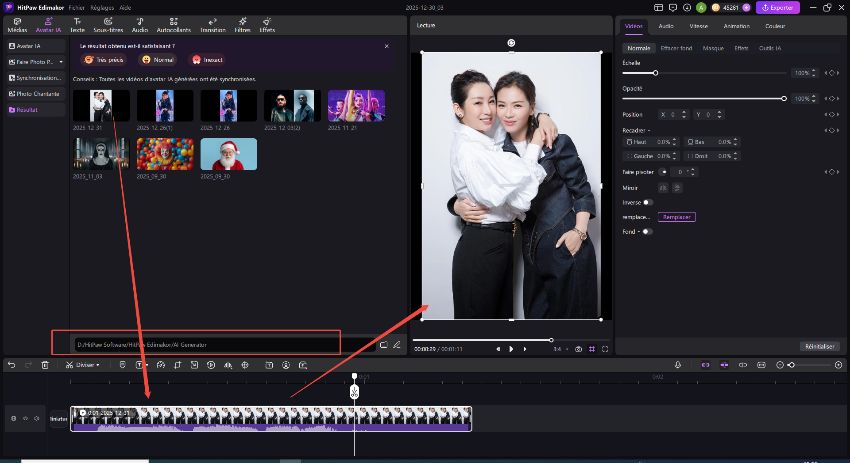Open the Filtres panel
Viewport: 850px width, 463px height.
tap(242, 24)
